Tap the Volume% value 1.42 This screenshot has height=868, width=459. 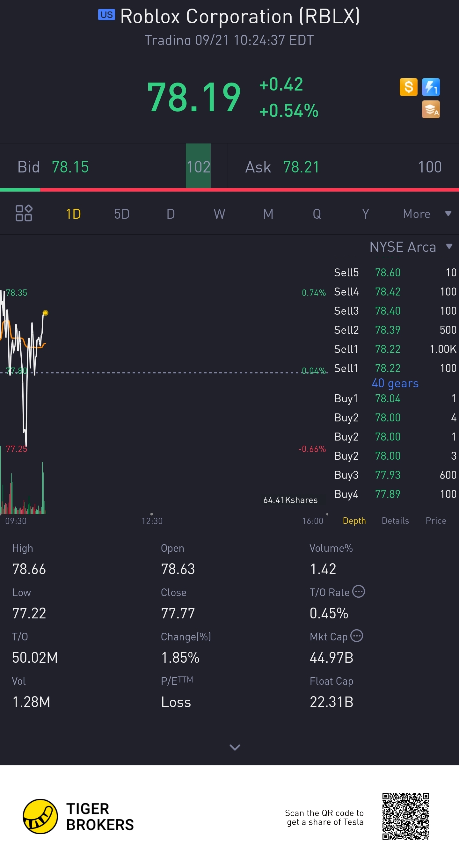coord(323,569)
